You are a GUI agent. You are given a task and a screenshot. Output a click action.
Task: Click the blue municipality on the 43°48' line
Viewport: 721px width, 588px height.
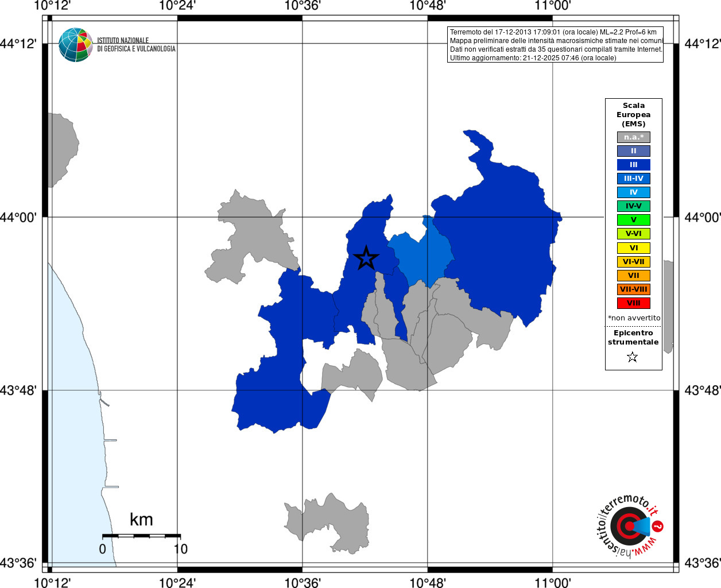click(276, 396)
